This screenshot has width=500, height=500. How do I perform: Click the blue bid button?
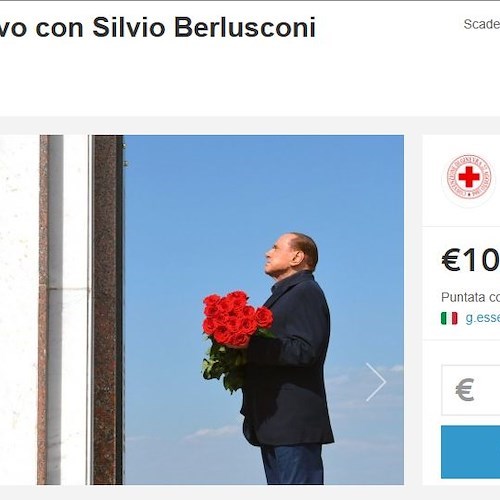471,452
